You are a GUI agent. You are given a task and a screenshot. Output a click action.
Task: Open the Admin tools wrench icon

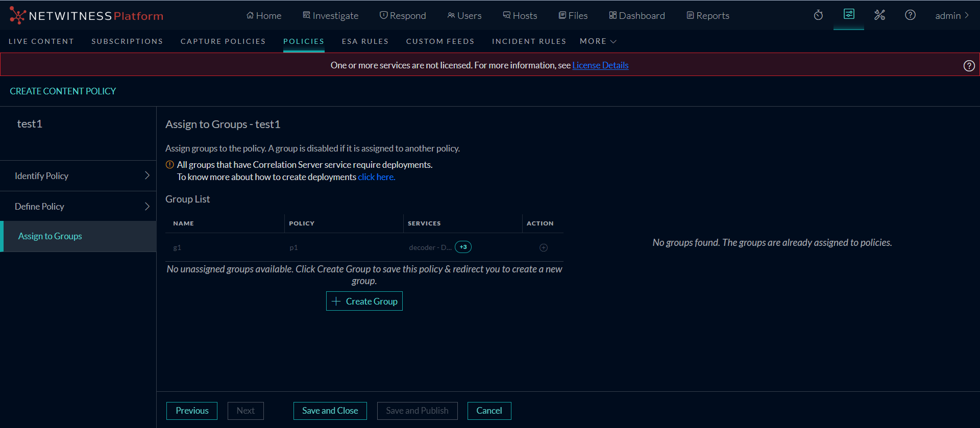coord(879,15)
